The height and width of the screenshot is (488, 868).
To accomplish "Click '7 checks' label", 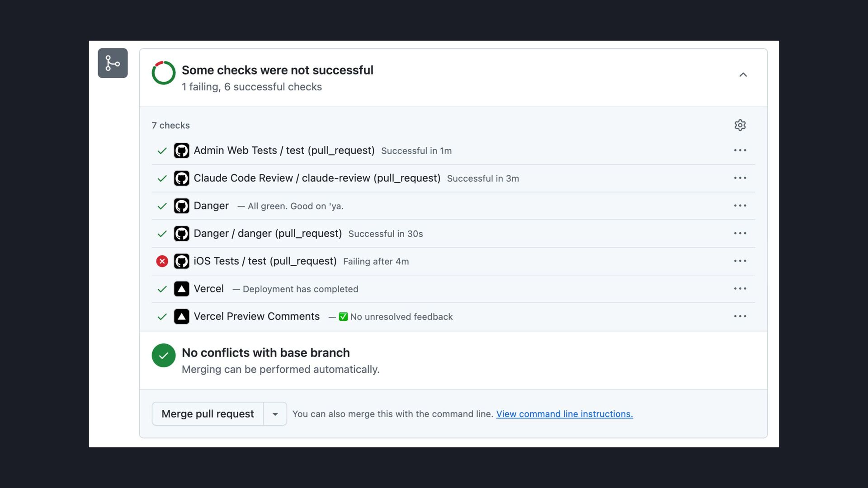I will (x=170, y=125).
